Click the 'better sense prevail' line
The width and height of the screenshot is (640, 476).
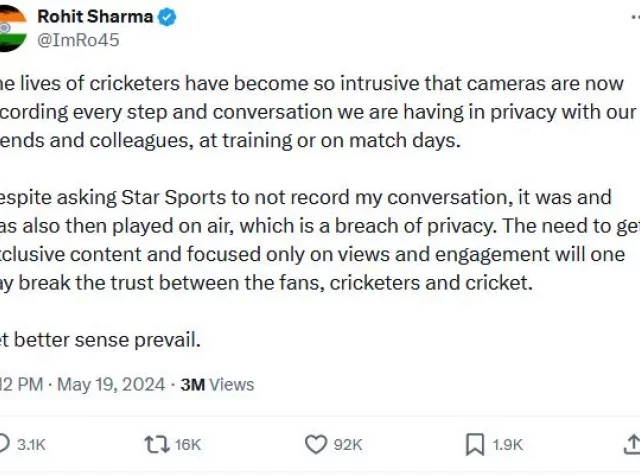100,340
